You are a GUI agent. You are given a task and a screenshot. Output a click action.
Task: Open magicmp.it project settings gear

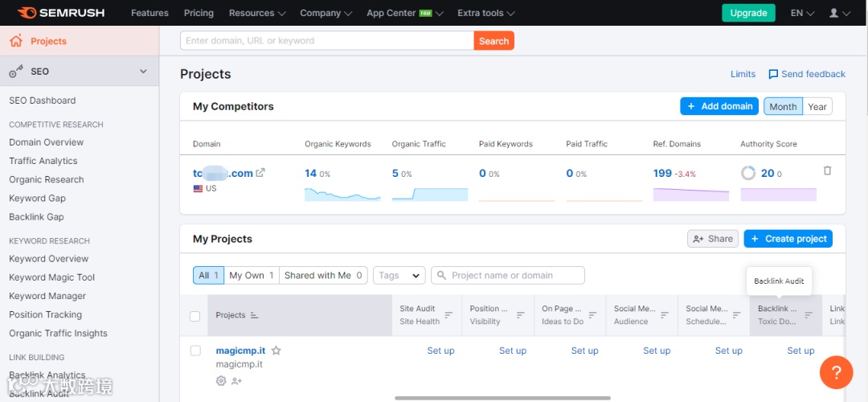tap(221, 381)
